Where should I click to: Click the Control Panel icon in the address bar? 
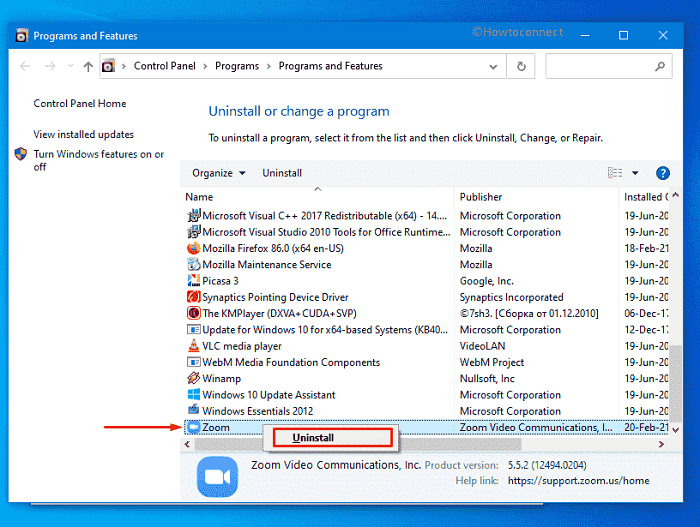pyautogui.click(x=108, y=66)
